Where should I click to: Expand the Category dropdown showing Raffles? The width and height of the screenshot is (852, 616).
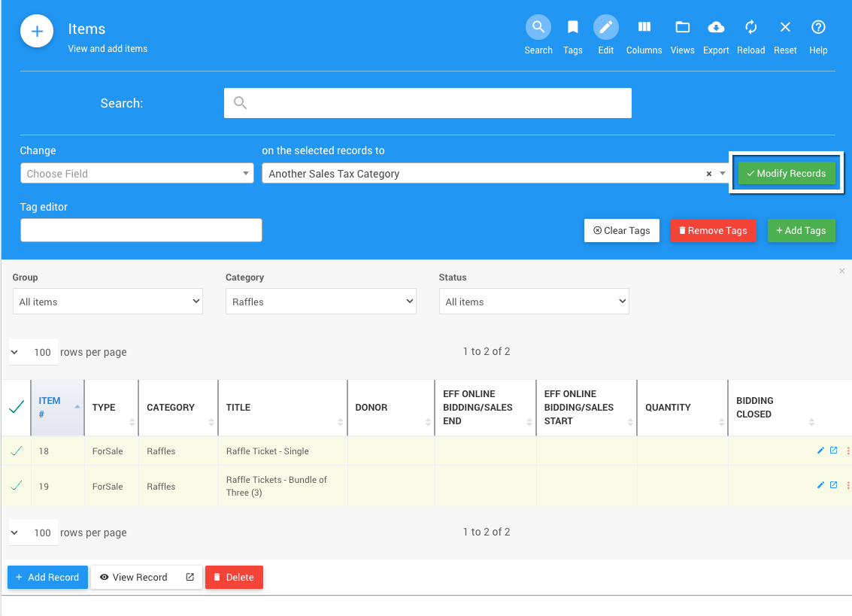pos(320,302)
